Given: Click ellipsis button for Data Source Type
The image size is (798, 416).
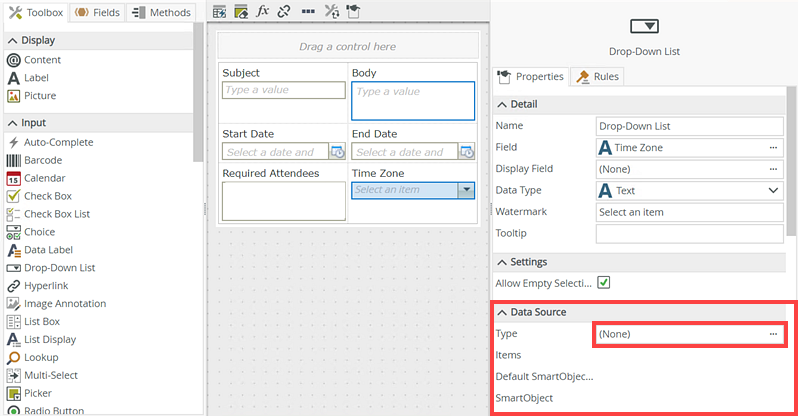Looking at the screenshot, I should coord(773,334).
